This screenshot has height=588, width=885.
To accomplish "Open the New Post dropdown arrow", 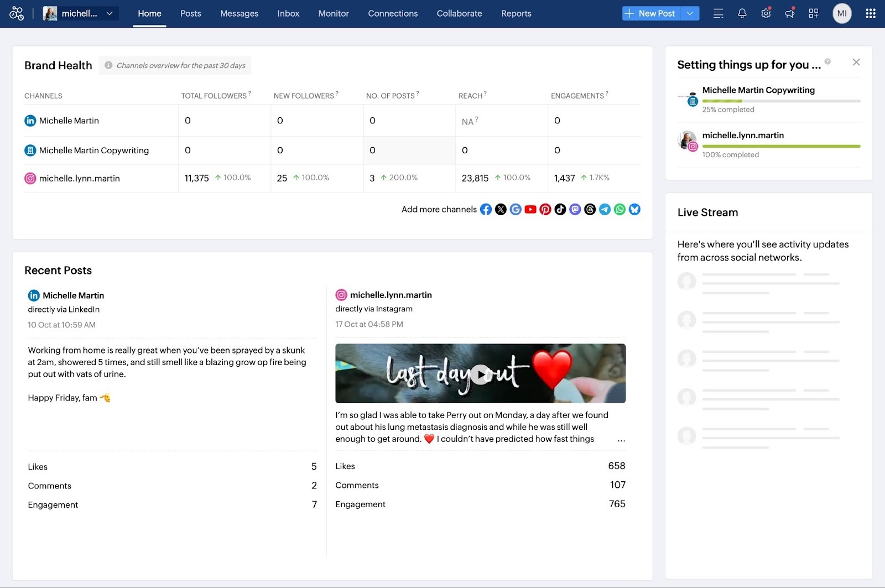I will click(x=689, y=13).
